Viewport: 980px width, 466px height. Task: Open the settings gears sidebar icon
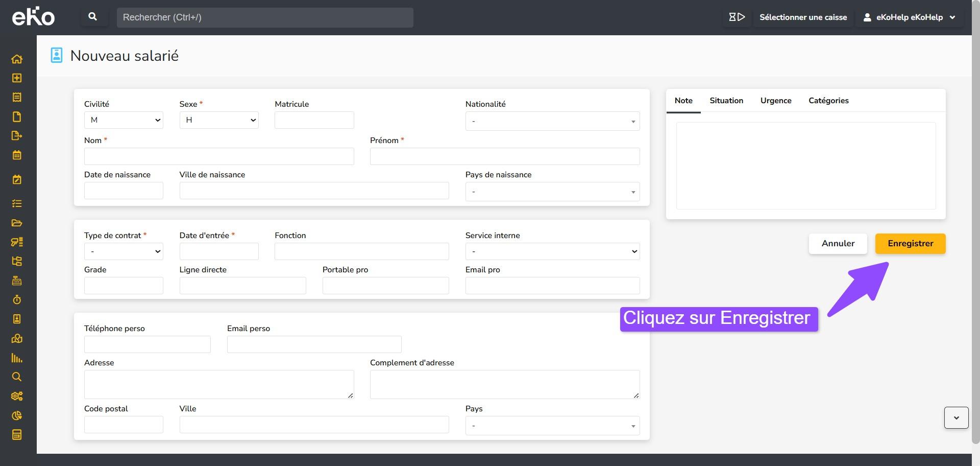[17, 396]
